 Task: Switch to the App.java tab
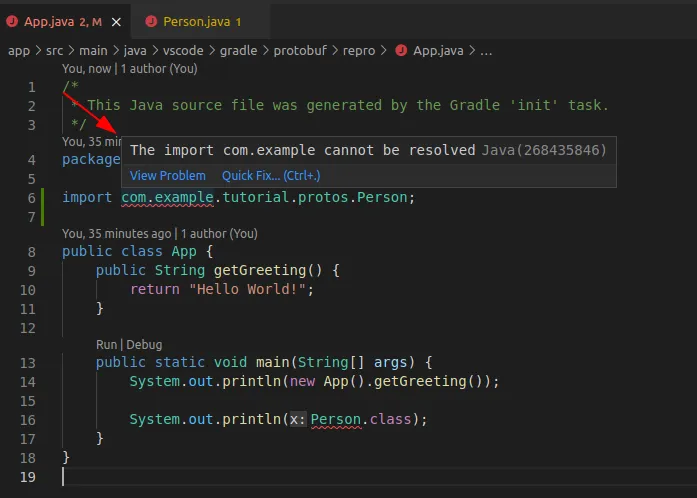[63, 22]
